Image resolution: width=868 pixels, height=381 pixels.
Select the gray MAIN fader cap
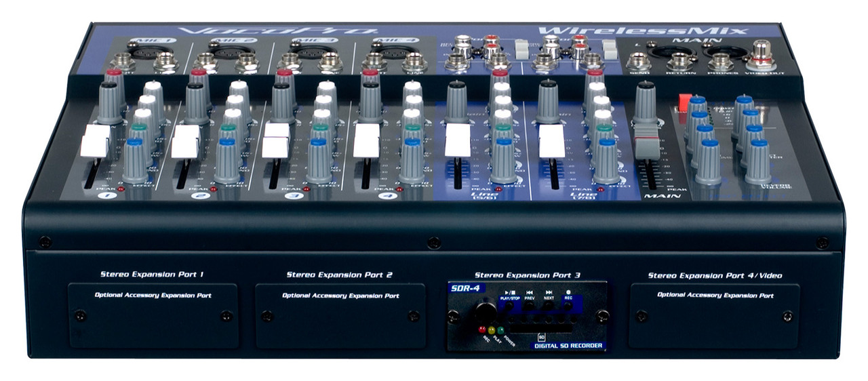click(x=648, y=141)
